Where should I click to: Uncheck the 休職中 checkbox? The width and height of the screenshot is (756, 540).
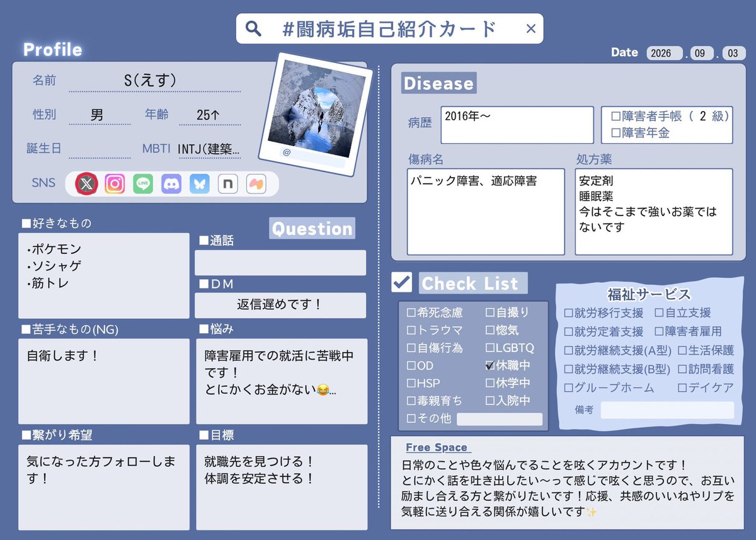[x=490, y=365]
